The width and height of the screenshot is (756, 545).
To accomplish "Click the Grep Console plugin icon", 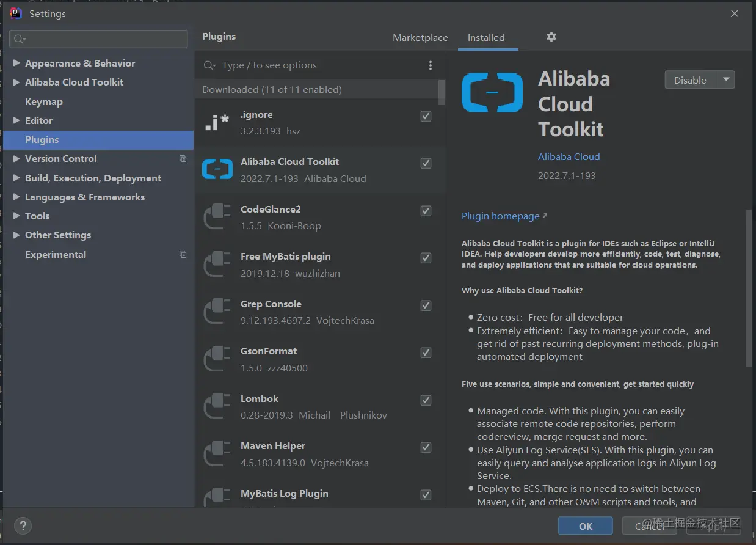I will pos(217,312).
